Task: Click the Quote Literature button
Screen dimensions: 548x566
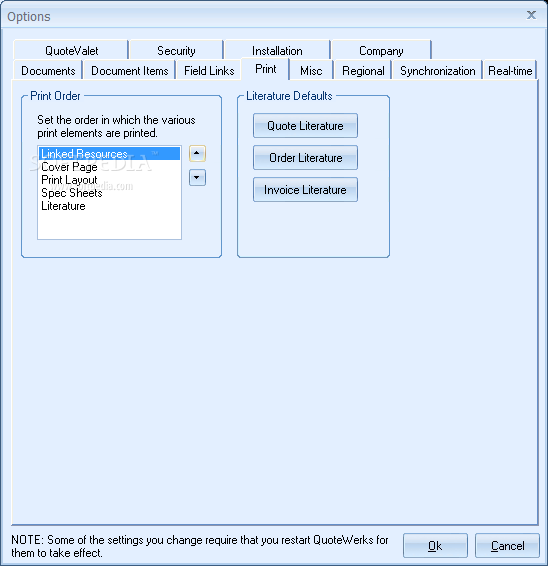Action: (305, 126)
